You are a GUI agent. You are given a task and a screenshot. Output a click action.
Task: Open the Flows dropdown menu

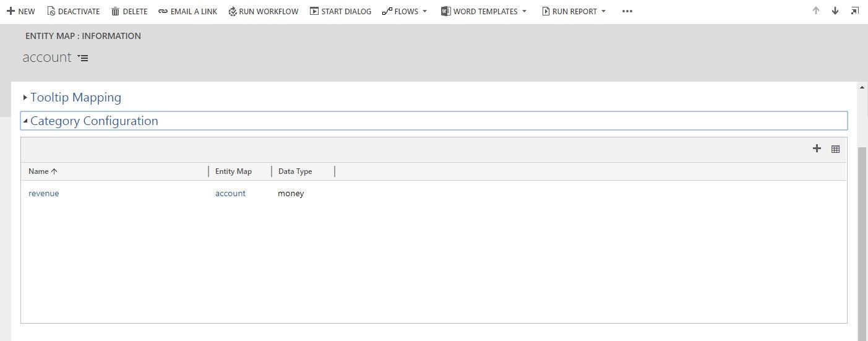(x=405, y=11)
